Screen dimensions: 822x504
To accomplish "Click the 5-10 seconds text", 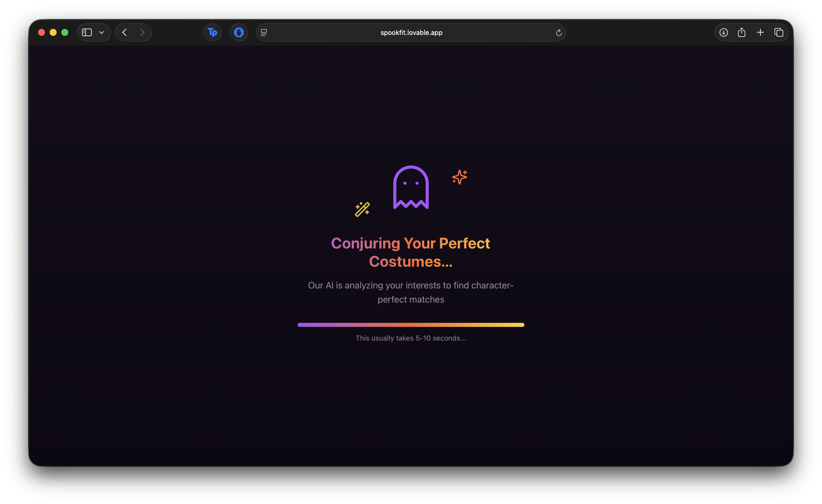I will (411, 338).
